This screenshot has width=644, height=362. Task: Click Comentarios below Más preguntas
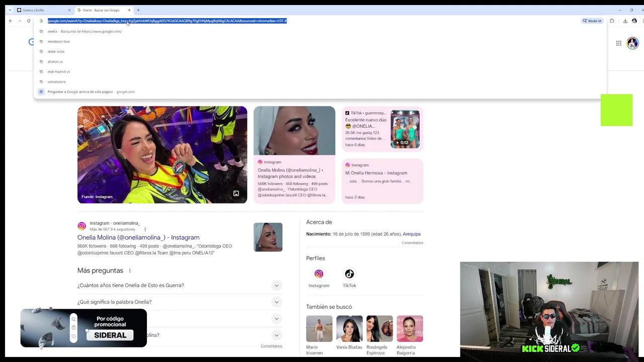click(x=272, y=346)
